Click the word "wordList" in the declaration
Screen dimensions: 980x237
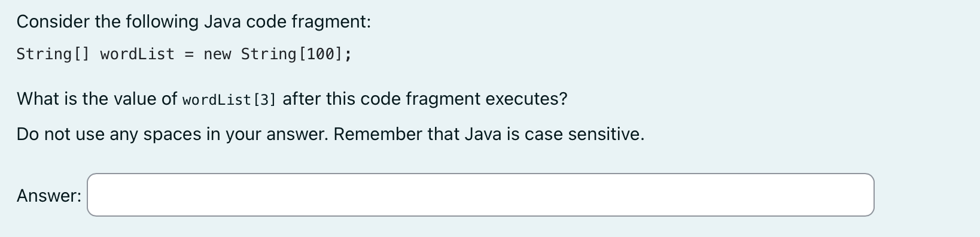pyautogui.click(x=138, y=54)
